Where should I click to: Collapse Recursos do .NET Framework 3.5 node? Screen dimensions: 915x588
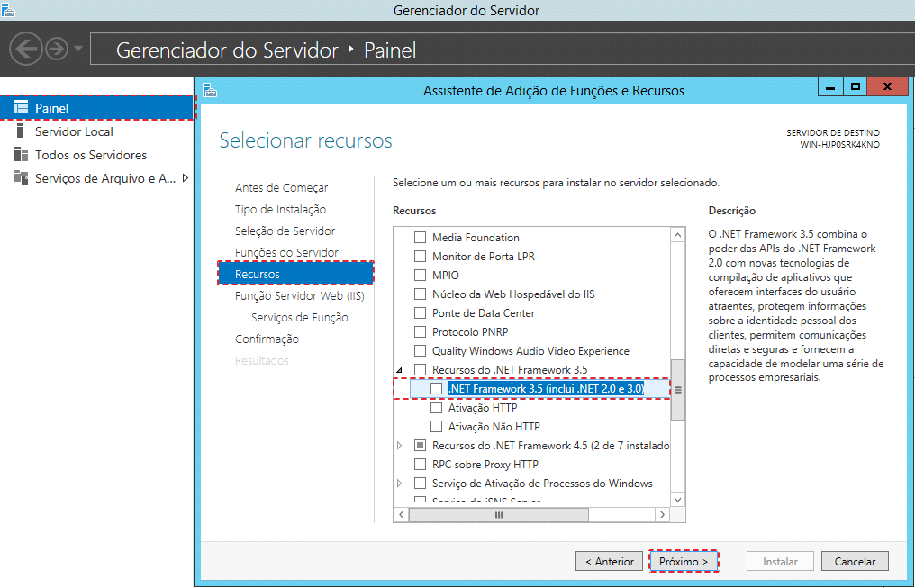[400, 370]
